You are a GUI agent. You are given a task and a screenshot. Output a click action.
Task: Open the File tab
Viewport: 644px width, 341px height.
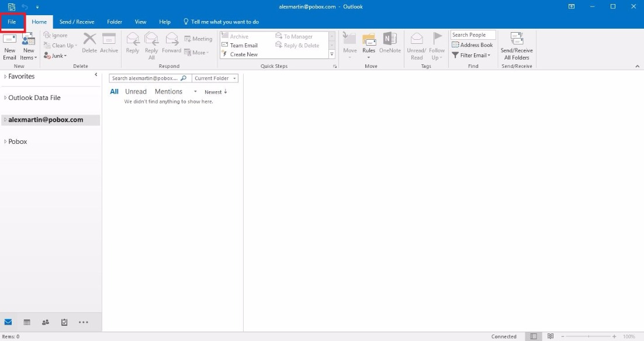pyautogui.click(x=12, y=22)
